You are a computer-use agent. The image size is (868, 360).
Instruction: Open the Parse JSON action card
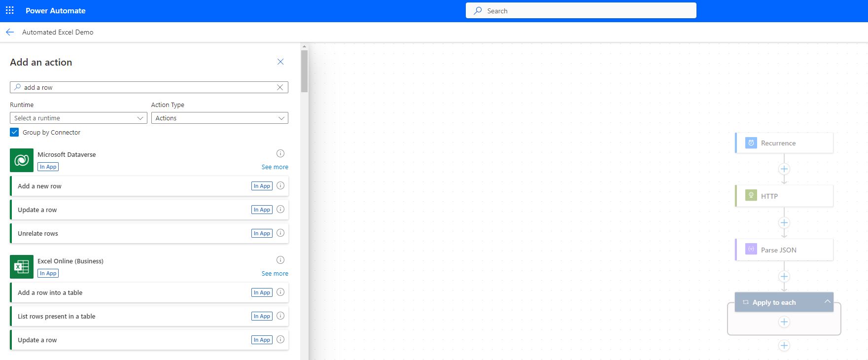click(784, 250)
